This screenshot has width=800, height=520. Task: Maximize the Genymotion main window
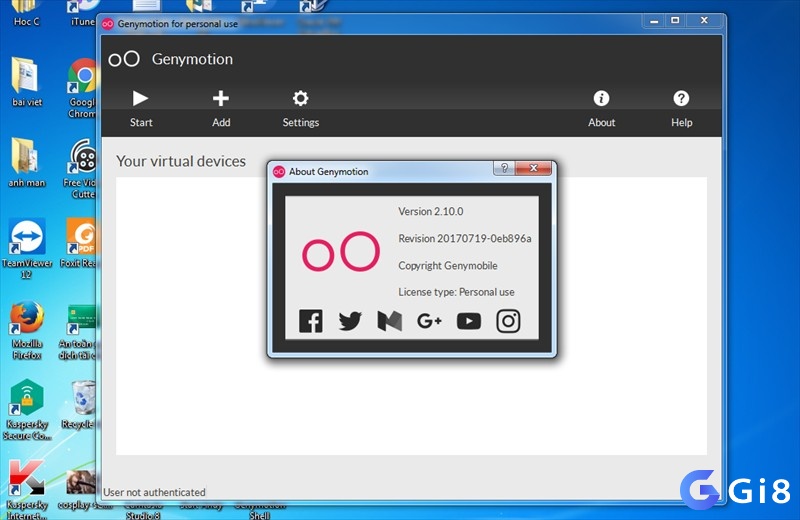pos(675,21)
